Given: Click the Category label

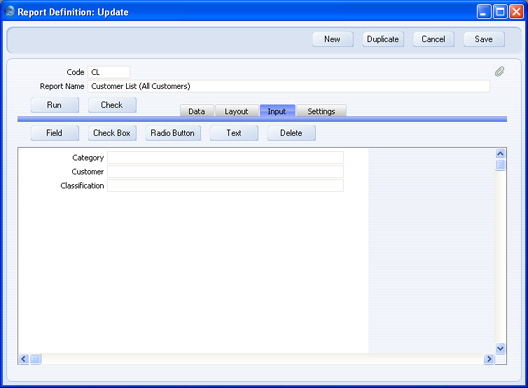Looking at the screenshot, I should click(x=88, y=158).
